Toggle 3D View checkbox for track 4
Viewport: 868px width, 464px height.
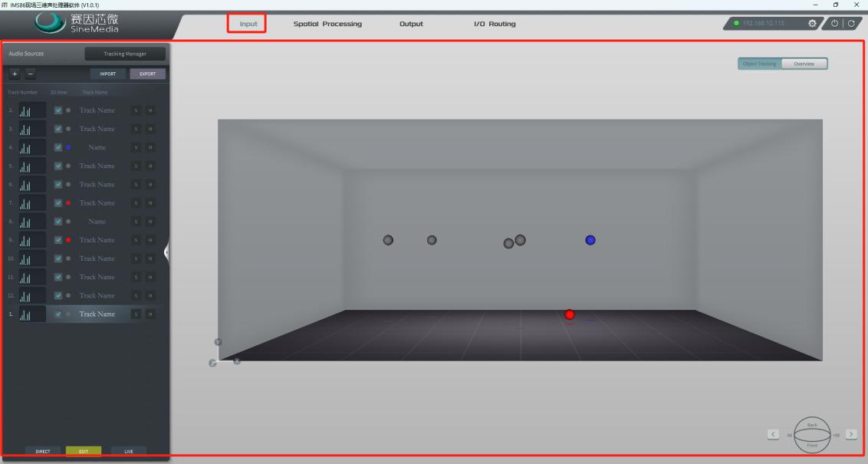coord(58,147)
